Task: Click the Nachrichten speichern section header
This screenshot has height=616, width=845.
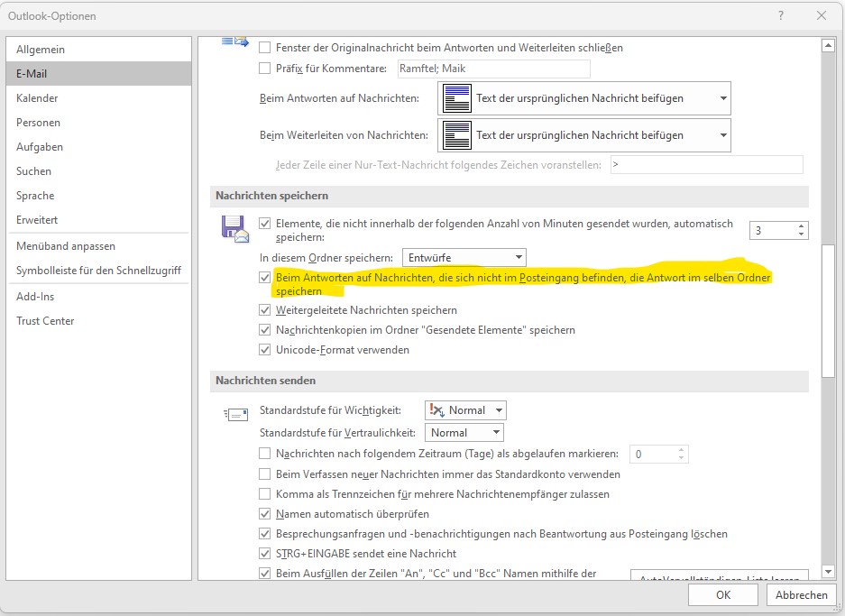Action: [x=510, y=197]
